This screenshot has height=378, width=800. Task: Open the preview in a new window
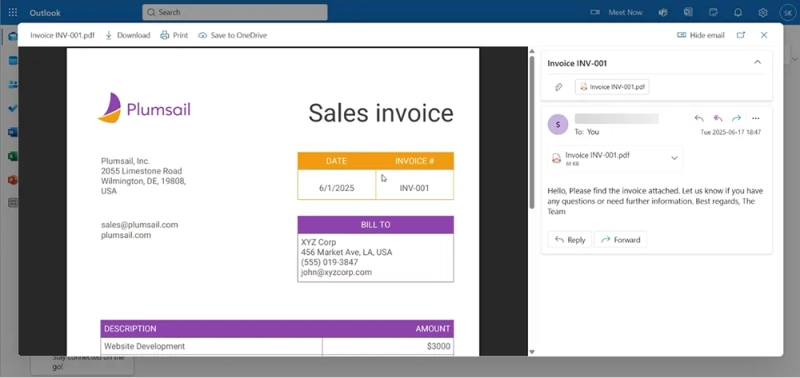[x=741, y=35]
